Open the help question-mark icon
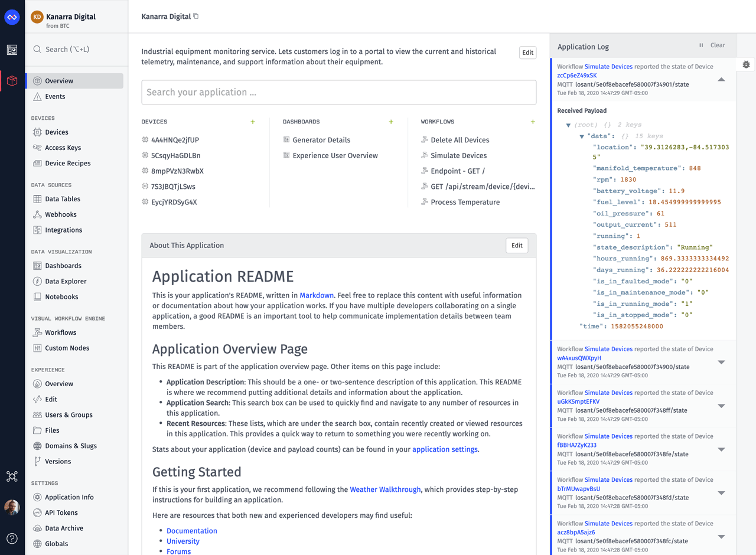Viewport: 756px width, 555px height. [x=12, y=538]
